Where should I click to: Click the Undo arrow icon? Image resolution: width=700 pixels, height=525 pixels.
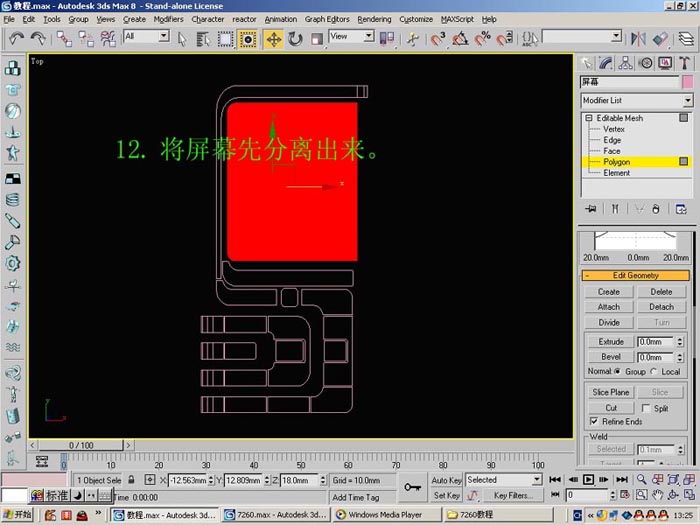coord(17,39)
